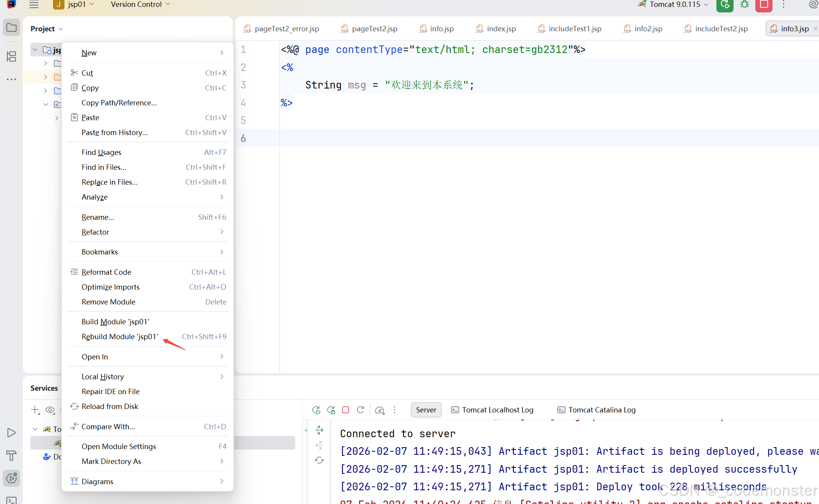Screen dimensions: 819x504
Task: Click the Debug bug icon in toolbar
Action: 744,5
